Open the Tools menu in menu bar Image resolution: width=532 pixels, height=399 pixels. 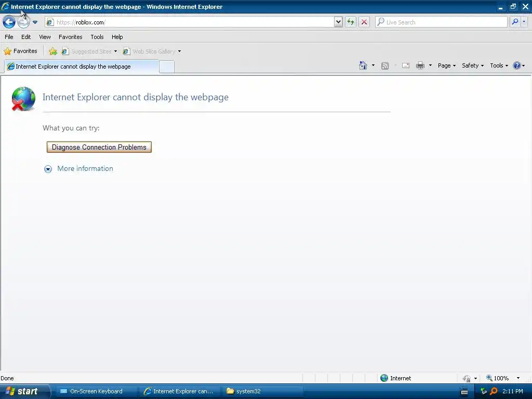[x=97, y=37]
